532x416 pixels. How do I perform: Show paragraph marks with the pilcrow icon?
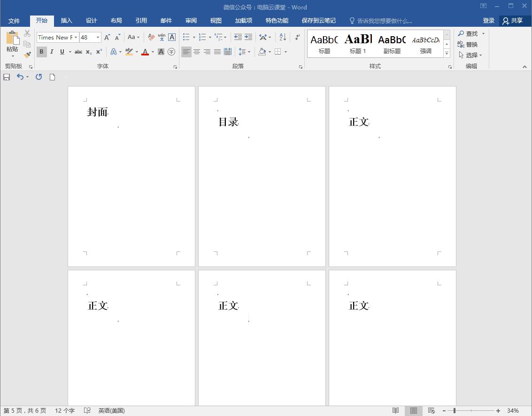[297, 36]
